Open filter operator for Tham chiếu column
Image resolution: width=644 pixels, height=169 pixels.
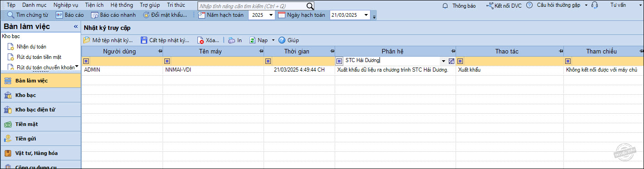click(x=568, y=61)
